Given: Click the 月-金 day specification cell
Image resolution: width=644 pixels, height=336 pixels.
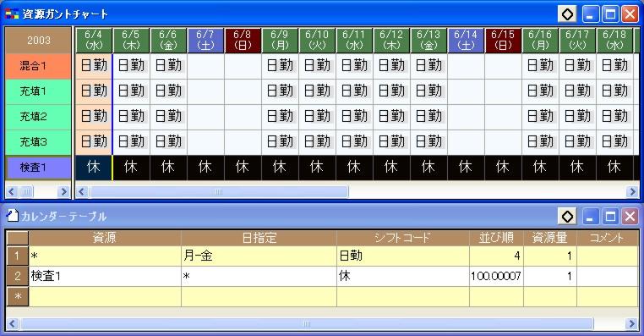Looking at the screenshot, I should tap(259, 256).
